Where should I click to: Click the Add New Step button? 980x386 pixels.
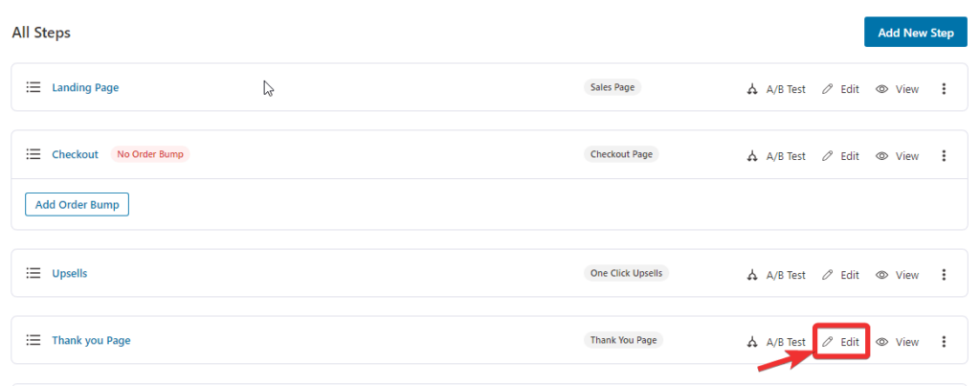(916, 32)
